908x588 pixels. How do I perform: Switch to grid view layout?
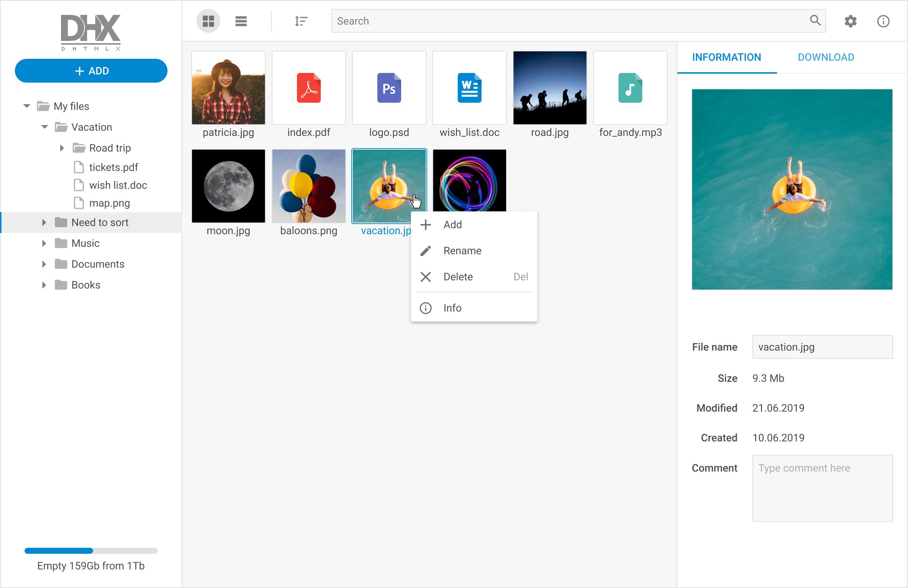pyautogui.click(x=208, y=21)
